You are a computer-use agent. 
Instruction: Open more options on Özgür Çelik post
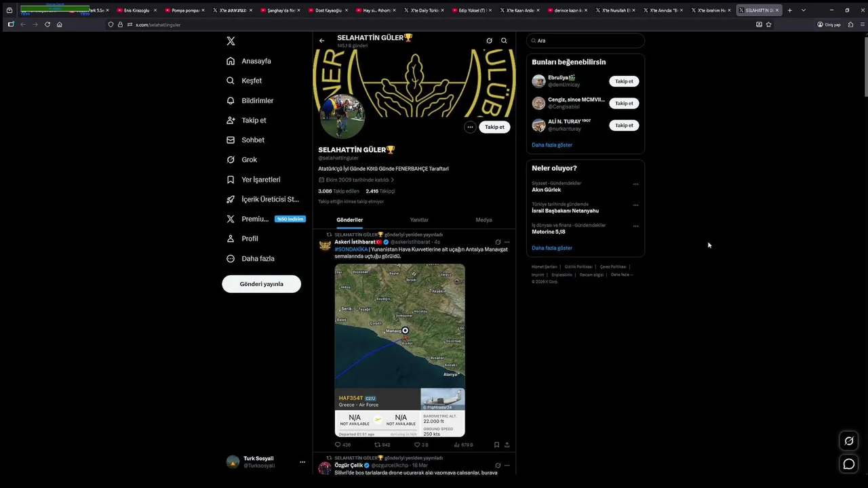507,466
